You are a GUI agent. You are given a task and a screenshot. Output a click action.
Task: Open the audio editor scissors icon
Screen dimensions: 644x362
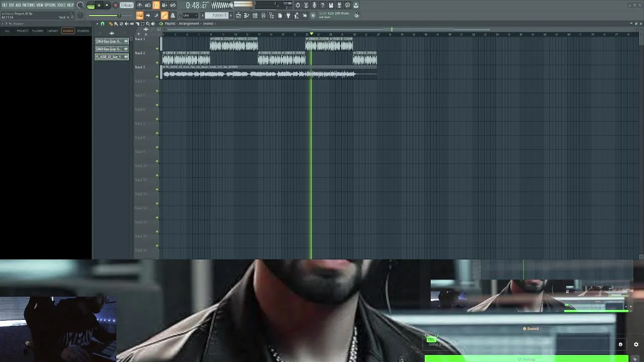(x=306, y=5)
